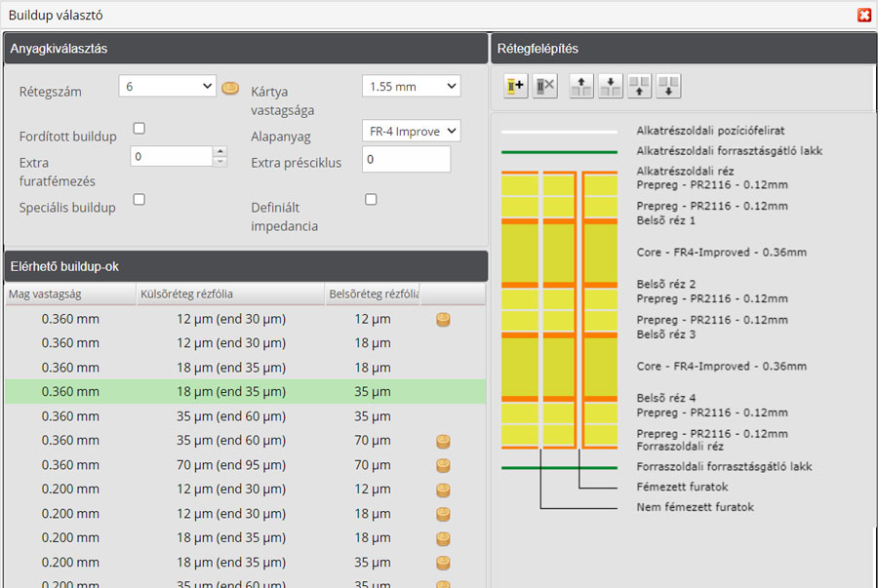Click icon with squares above up arrow
This screenshot has width=878, height=588.
tap(640, 86)
